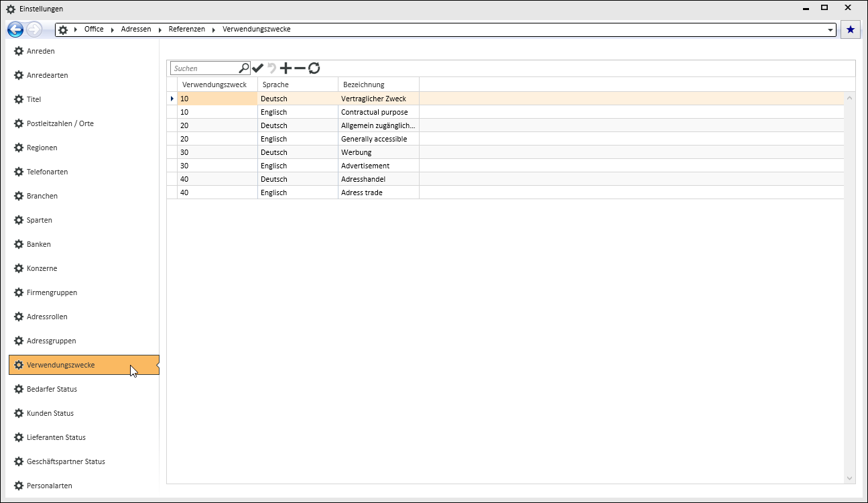
Task: Click the Suchen search input field
Action: click(x=204, y=68)
